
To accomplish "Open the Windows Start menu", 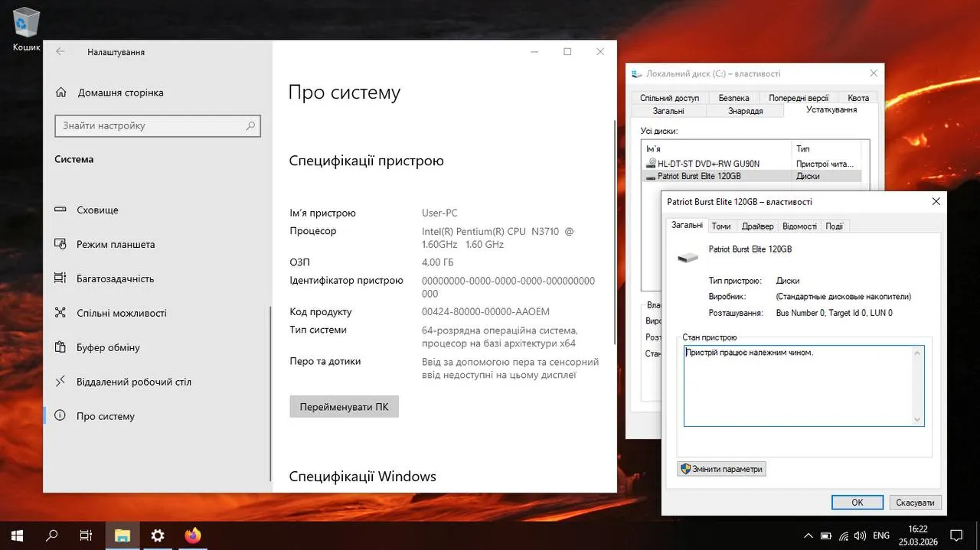I will (x=16, y=535).
